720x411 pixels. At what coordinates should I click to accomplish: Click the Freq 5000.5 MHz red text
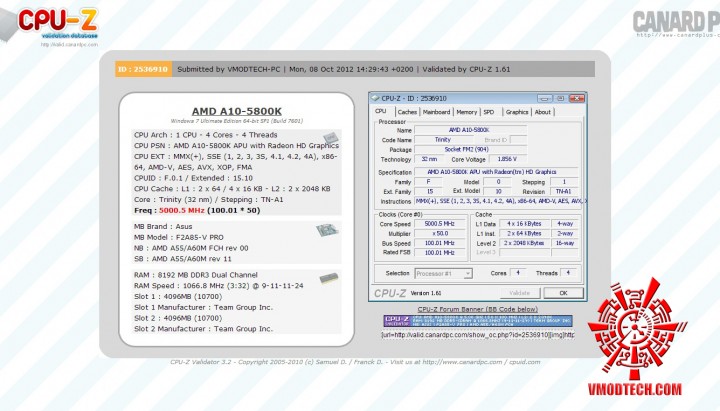[x=181, y=210]
